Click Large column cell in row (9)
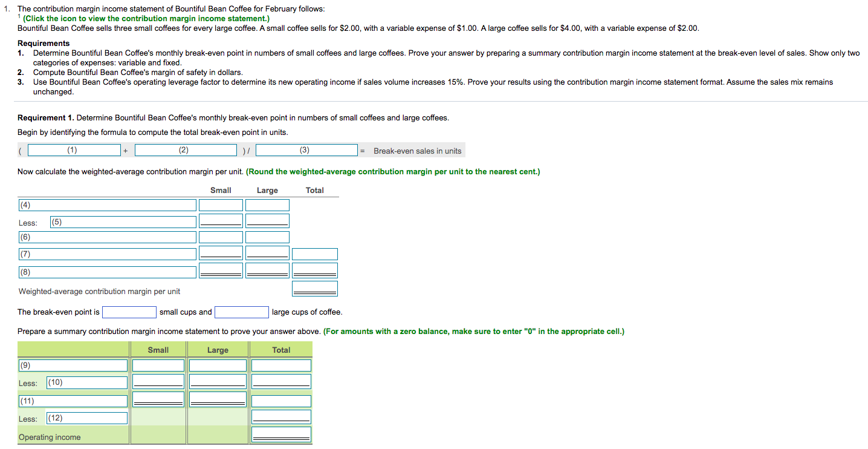 (x=218, y=365)
